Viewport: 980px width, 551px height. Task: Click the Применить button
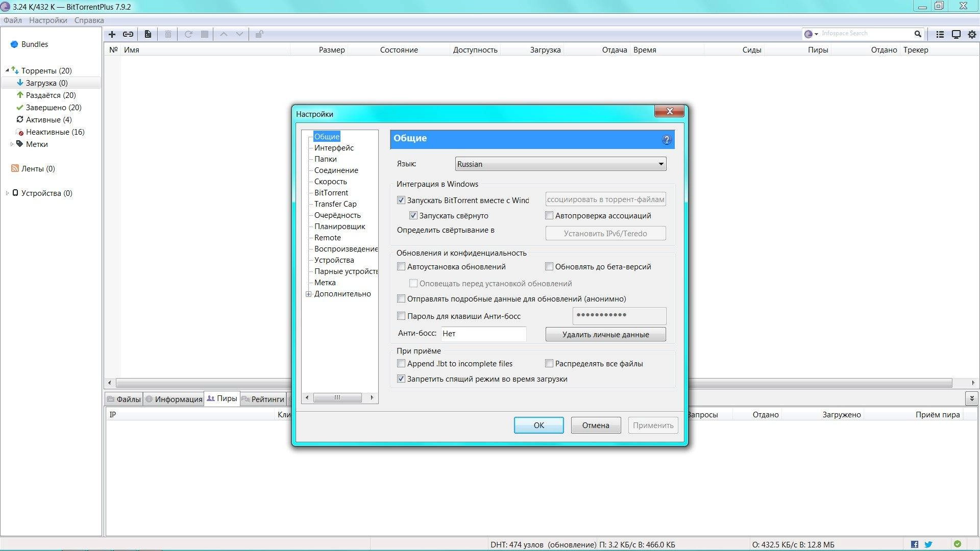pos(653,425)
